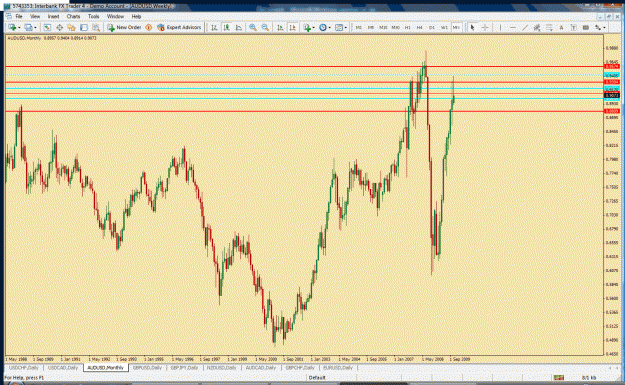
Task: Expand the New Chart dropdown arrow
Action: pyautogui.click(x=19, y=28)
